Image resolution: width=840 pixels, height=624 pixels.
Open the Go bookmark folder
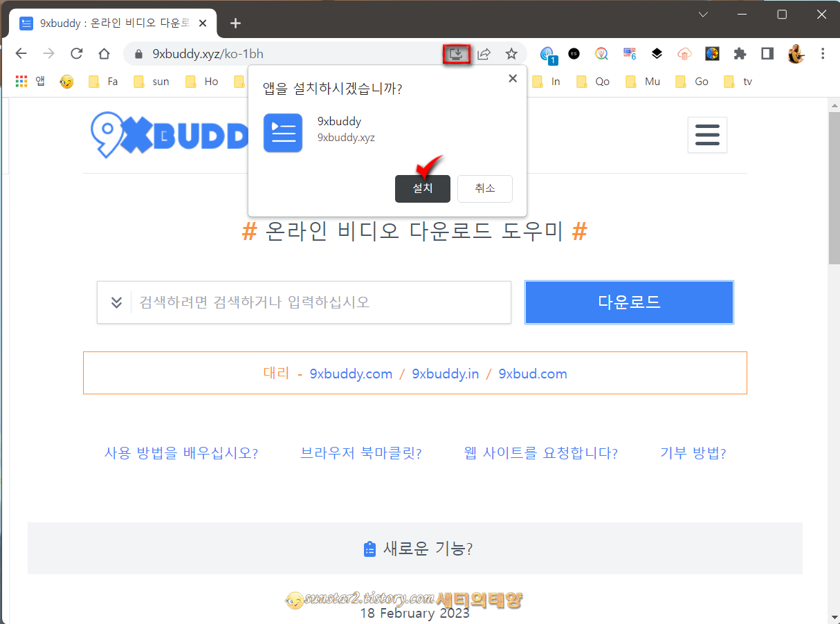[693, 82]
